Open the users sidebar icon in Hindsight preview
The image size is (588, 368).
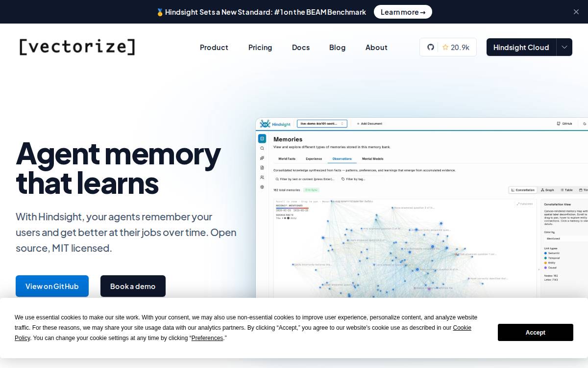[x=262, y=177]
